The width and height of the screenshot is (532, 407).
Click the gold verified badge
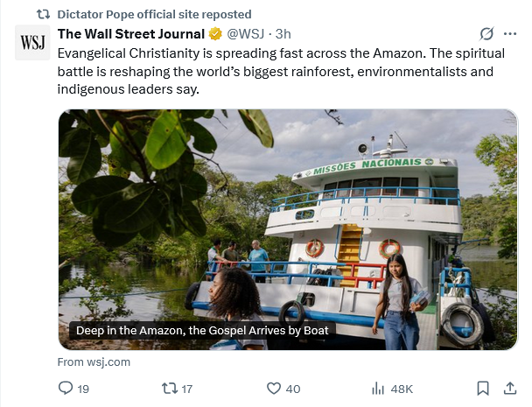point(214,34)
